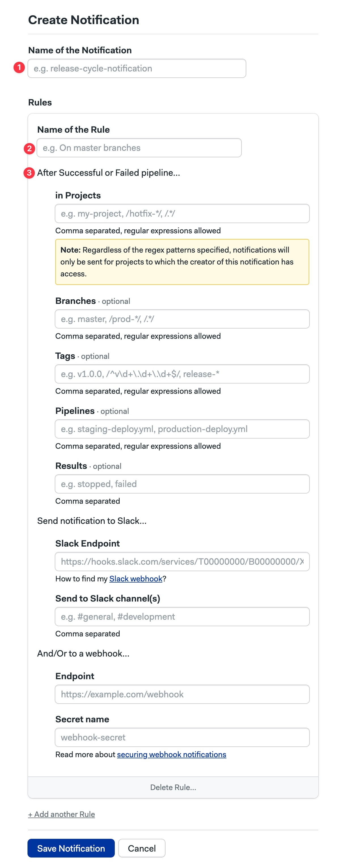
Task: Click the Slack Endpoint input field
Action: [x=182, y=561]
